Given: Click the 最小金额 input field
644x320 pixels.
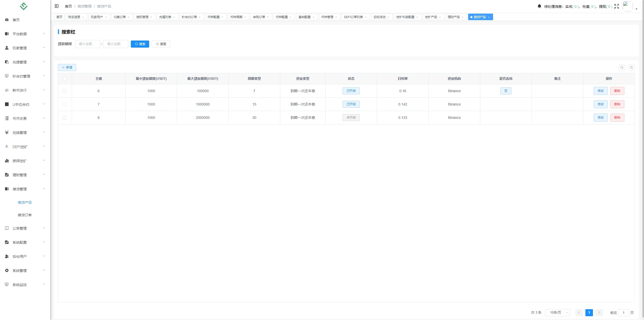Looking at the screenshot, I should coord(88,44).
